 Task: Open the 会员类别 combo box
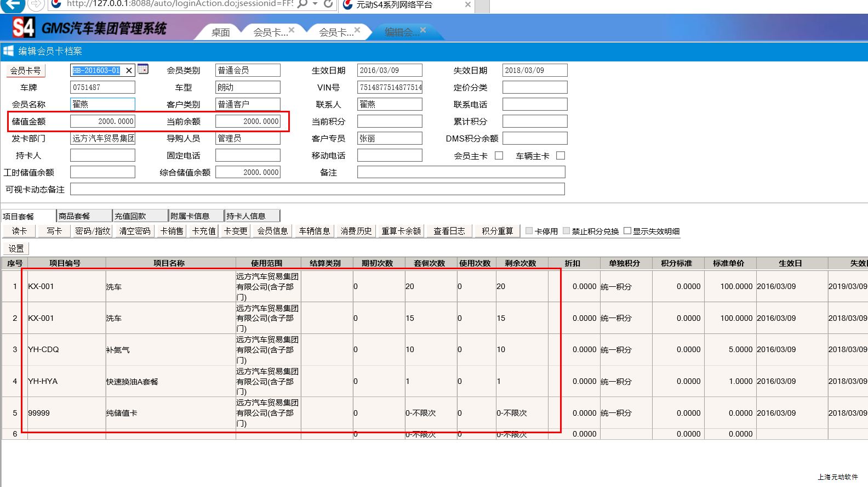coord(248,70)
